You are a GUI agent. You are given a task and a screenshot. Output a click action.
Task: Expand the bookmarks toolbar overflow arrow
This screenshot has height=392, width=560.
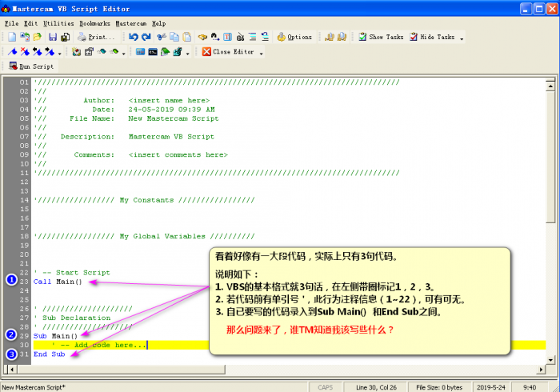click(x=60, y=53)
